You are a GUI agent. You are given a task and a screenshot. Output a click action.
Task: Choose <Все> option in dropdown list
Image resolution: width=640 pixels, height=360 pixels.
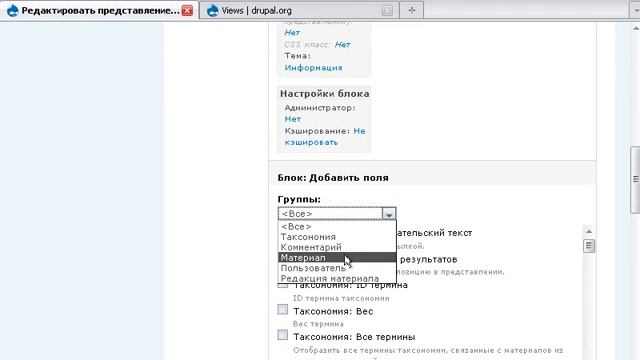coord(337,227)
